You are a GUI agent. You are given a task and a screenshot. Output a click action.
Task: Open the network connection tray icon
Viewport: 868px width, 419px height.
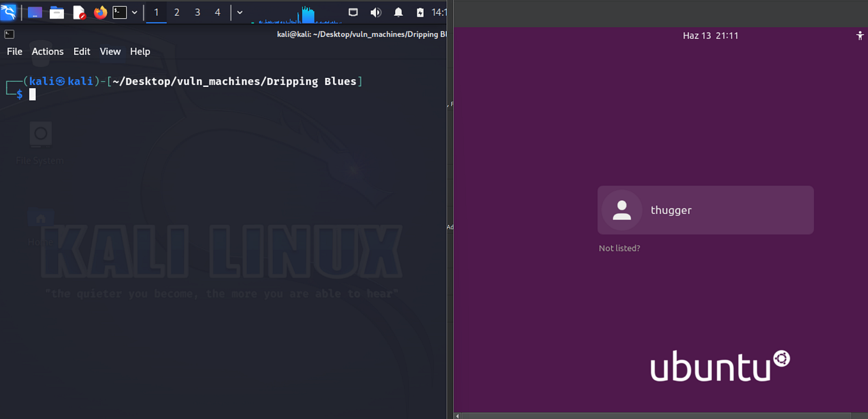tap(353, 12)
